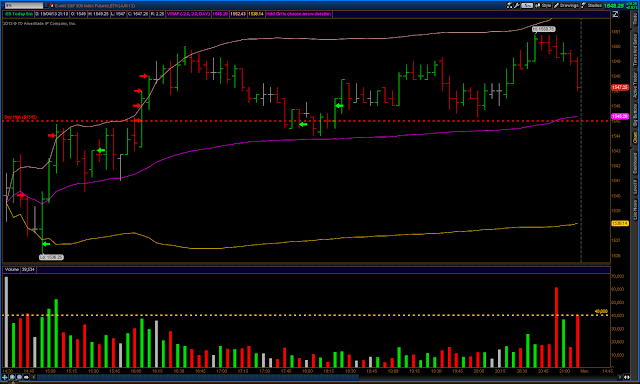Viewport: 640px width, 384px height.
Task: Open the Dashboard side tab
Action: click(635, 163)
